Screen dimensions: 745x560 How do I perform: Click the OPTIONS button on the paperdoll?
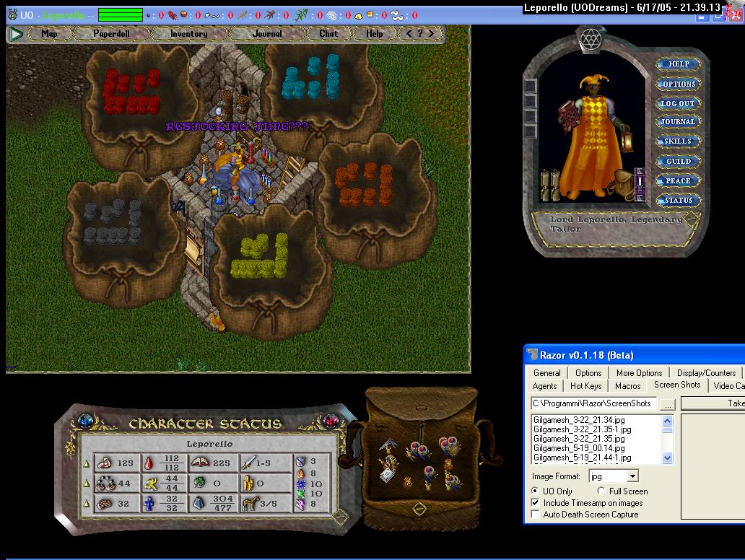[x=678, y=84]
